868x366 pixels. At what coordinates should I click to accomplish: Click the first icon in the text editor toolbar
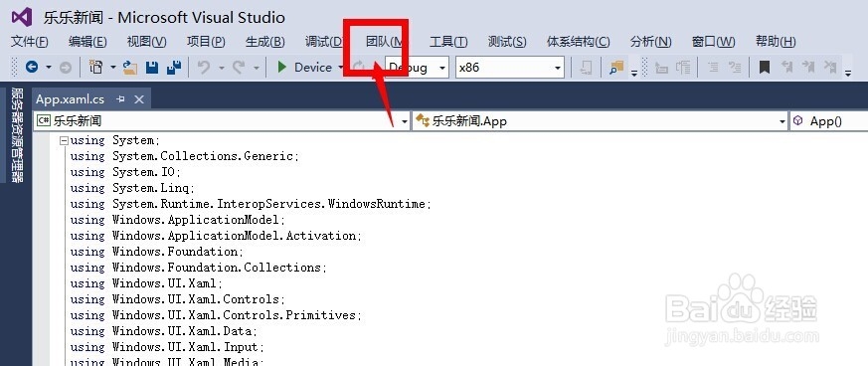(661, 68)
